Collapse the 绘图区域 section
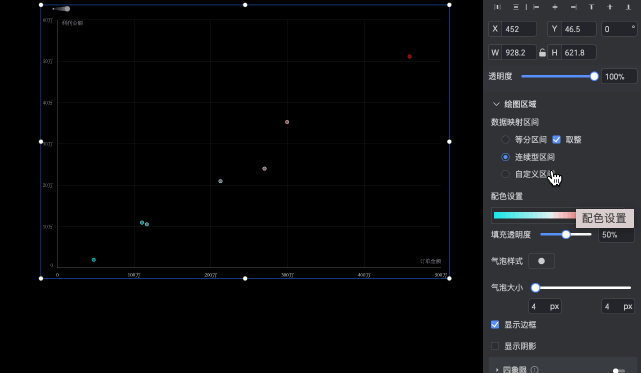 point(496,104)
